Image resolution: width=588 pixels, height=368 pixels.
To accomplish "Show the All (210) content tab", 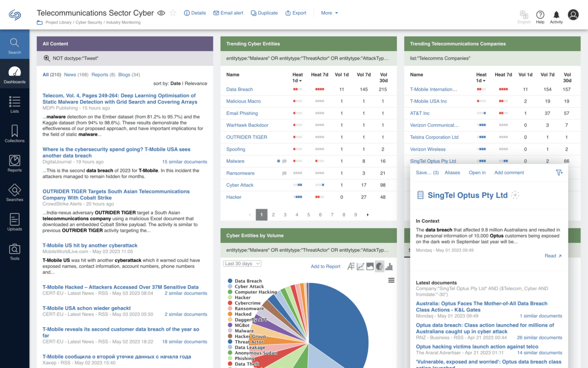I will (52, 75).
